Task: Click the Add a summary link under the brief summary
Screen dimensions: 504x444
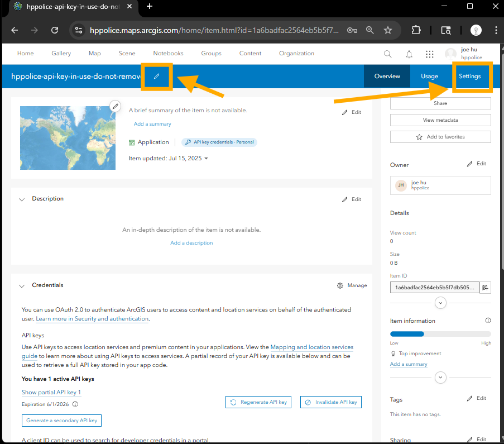Action: pyautogui.click(x=152, y=124)
